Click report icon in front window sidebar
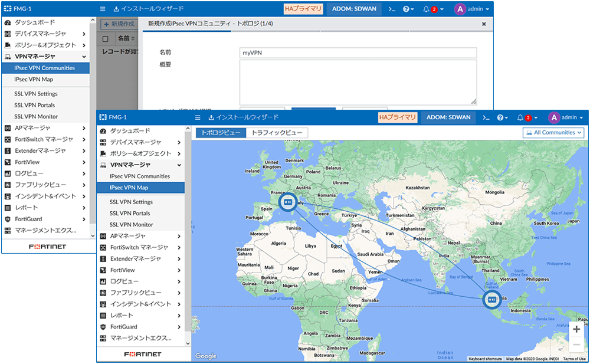 (103, 316)
